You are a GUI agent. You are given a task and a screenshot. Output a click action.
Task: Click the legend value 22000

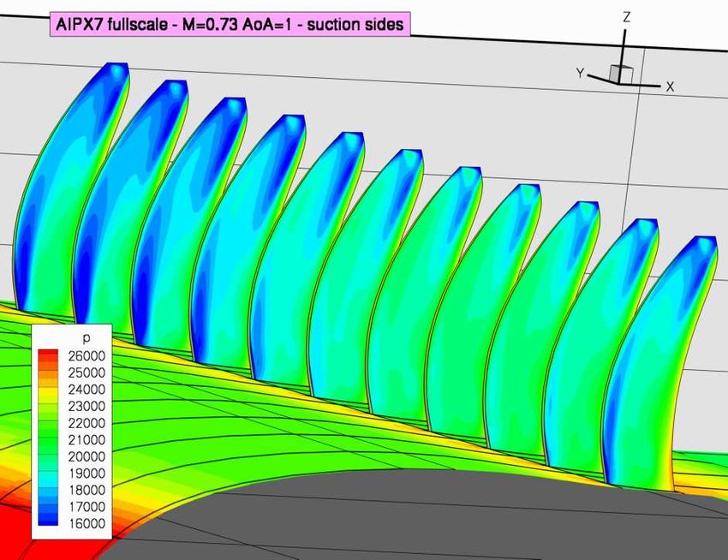coord(87,423)
